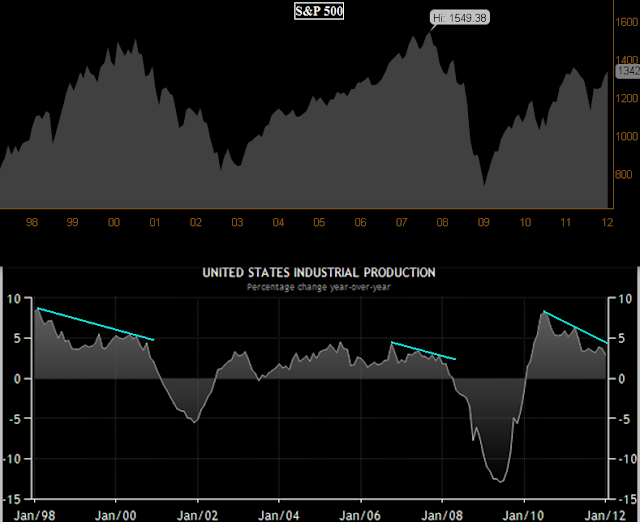Click right-axis label 0 on production chart
640x522 pixels.
(622, 379)
